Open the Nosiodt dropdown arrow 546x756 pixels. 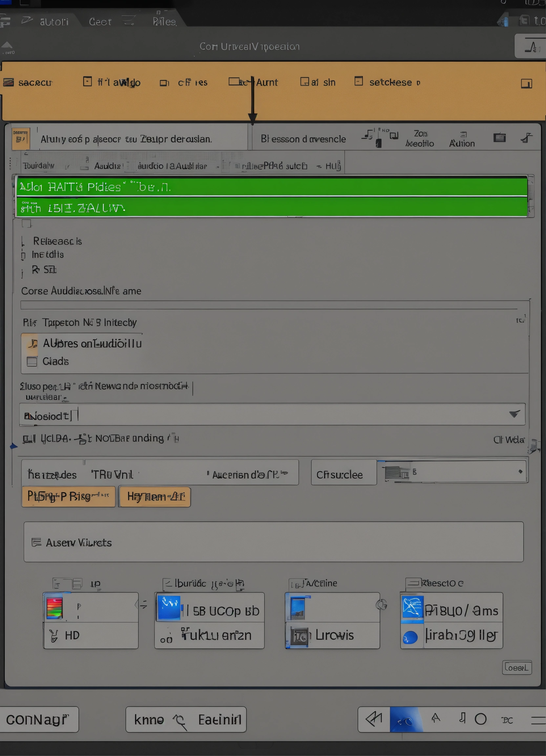(514, 414)
